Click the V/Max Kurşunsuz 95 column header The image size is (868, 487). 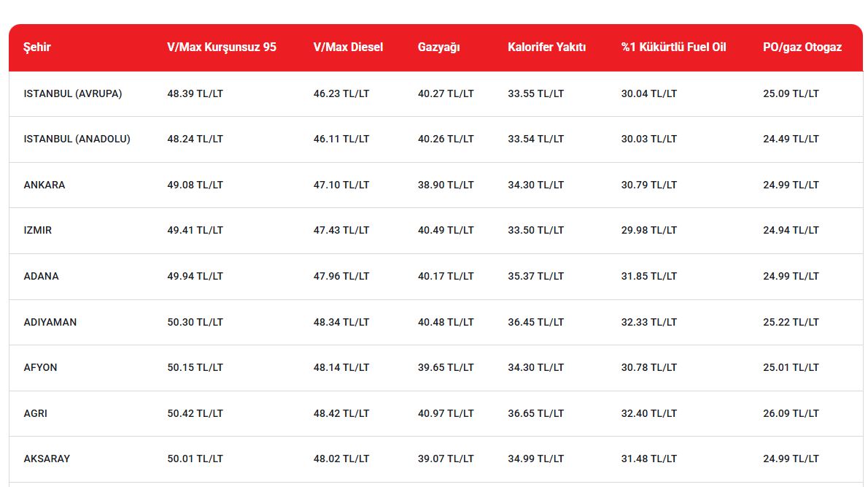(222, 47)
